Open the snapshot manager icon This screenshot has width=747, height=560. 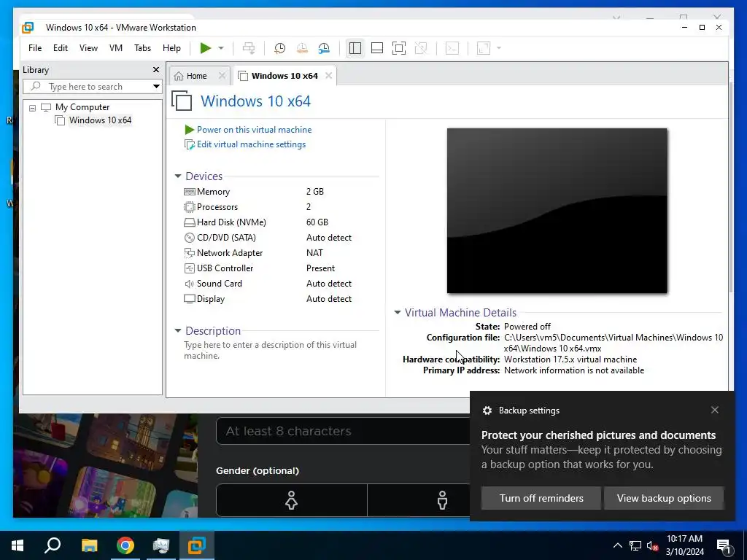[324, 48]
